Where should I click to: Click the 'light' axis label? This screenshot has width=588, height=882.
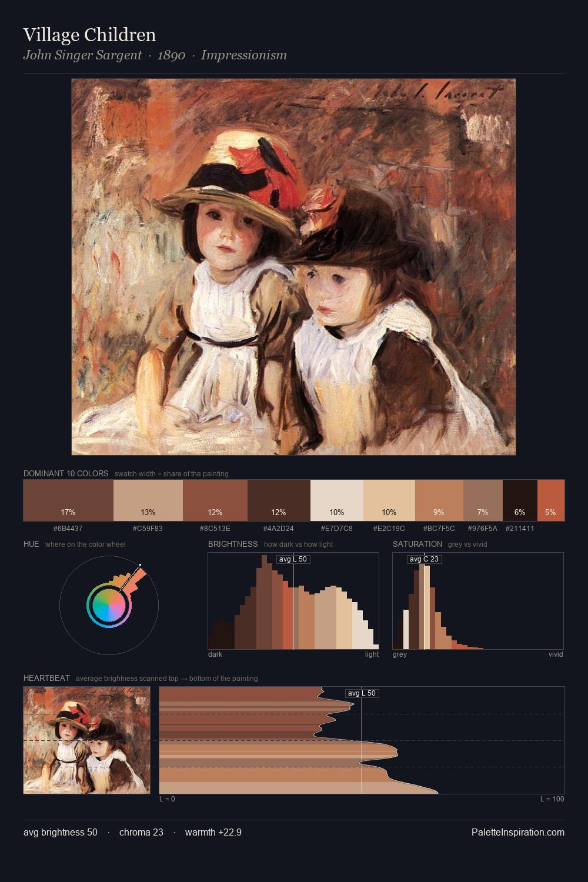pos(372,654)
